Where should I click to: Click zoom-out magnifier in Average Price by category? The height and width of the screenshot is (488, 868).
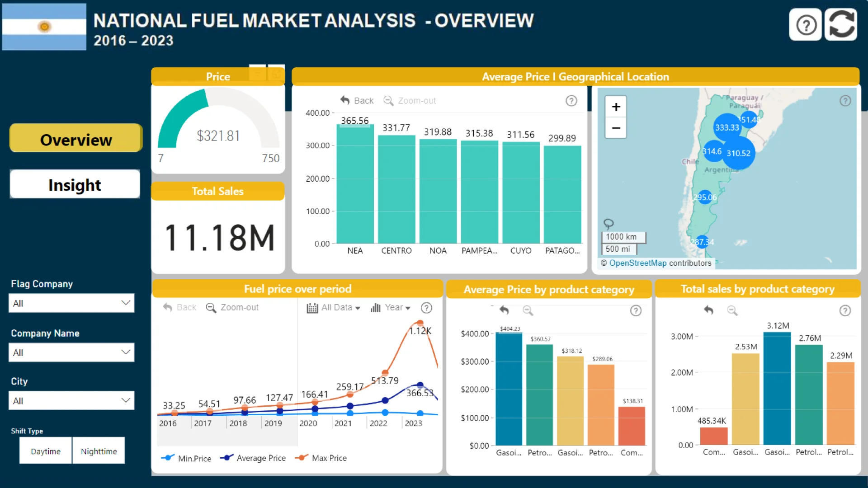click(x=528, y=310)
